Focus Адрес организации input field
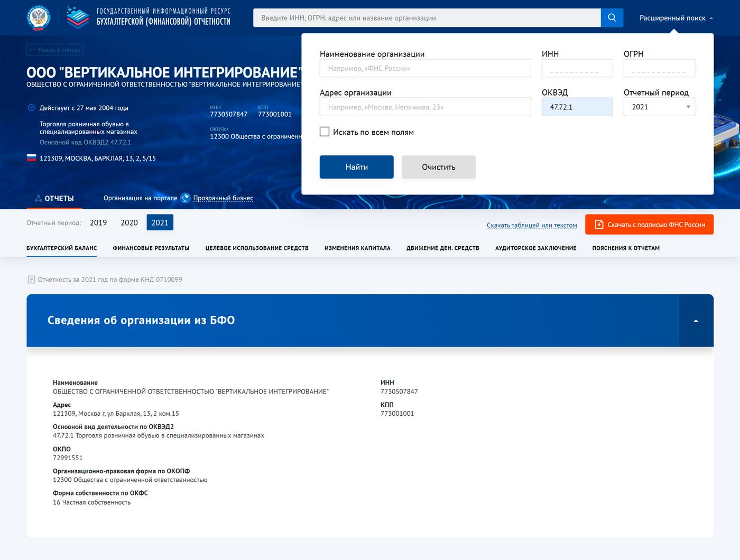Screen dimensions: 740x560 [425, 107]
